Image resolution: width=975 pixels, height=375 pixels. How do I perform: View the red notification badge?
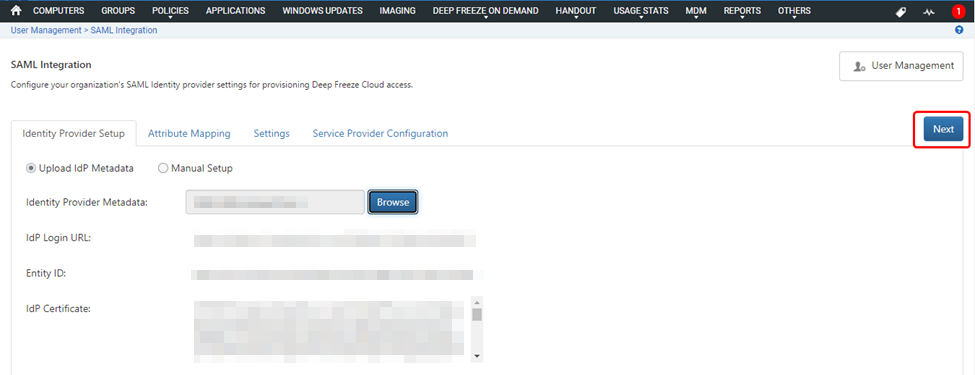pyautogui.click(x=958, y=11)
